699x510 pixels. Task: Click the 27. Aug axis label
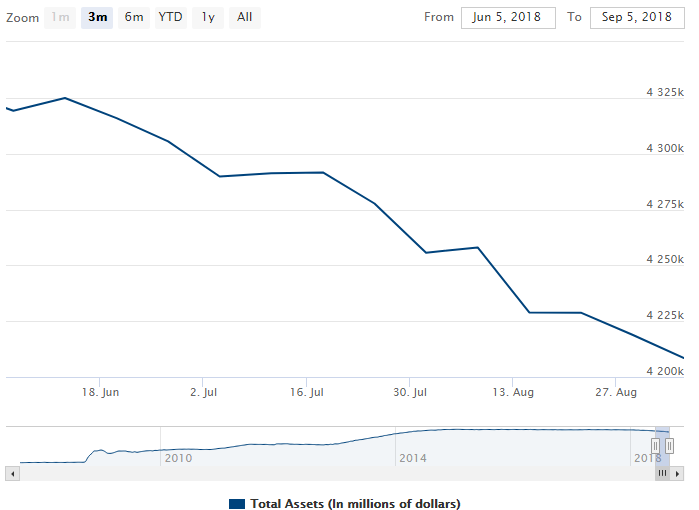616,392
